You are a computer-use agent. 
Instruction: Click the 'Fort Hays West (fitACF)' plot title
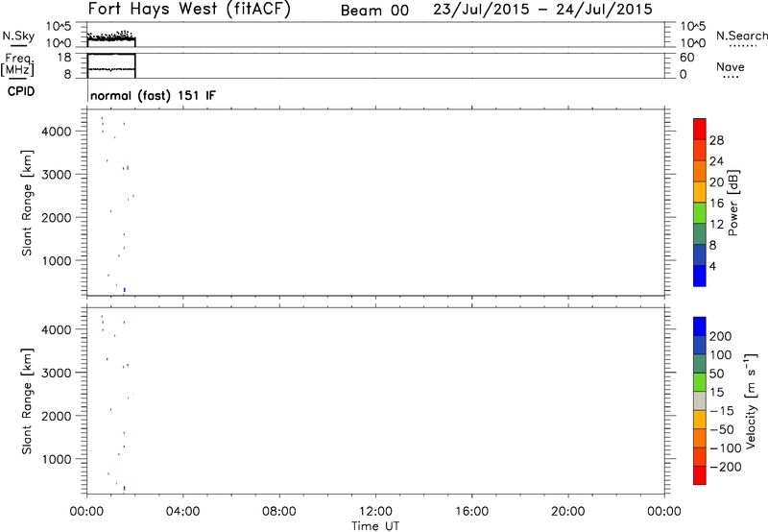pyautogui.click(x=189, y=9)
